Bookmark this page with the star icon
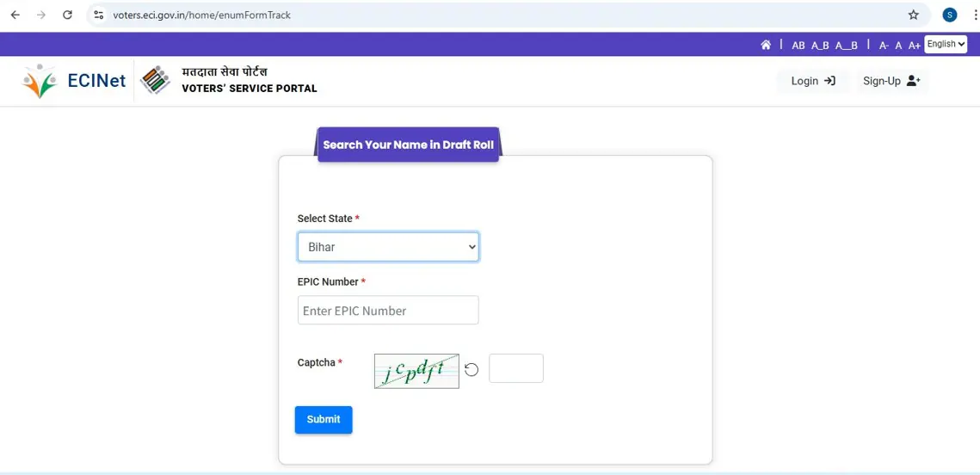980x475 pixels. coord(914,15)
